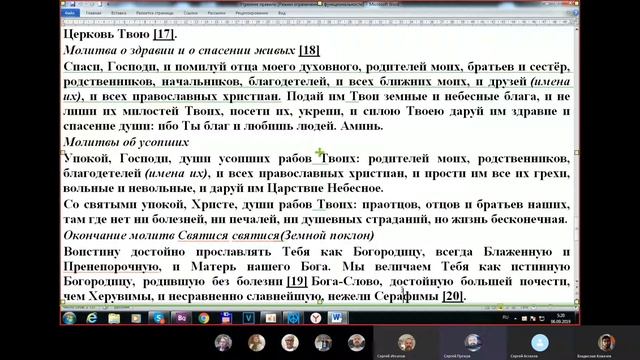The width and height of the screenshot is (640, 360).
Task: Click the word 'Аминь' in the document
Action: click(x=359, y=126)
